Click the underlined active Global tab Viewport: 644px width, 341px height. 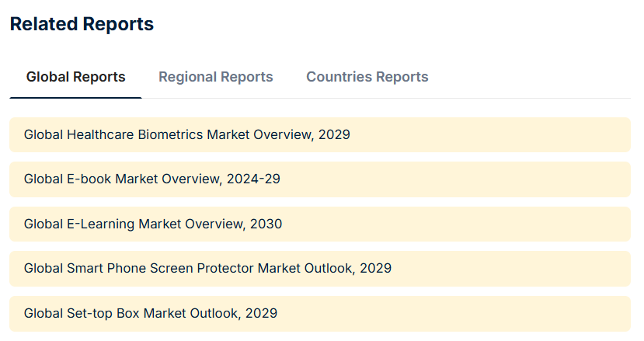(x=75, y=77)
